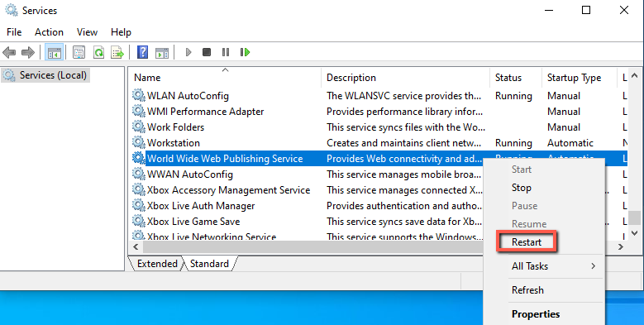The width and height of the screenshot is (644, 325).
Task: Click Automatic startup type of Workstation
Action: [x=570, y=143]
